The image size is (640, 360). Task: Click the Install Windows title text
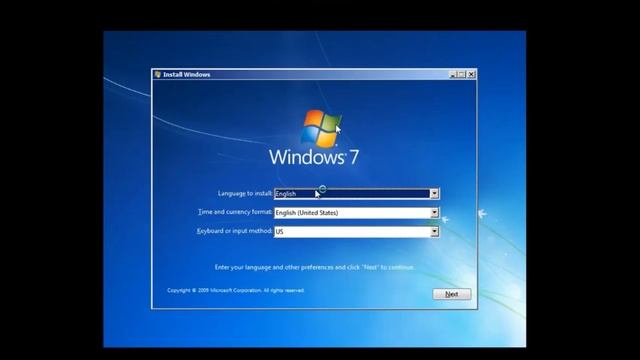[x=187, y=75]
